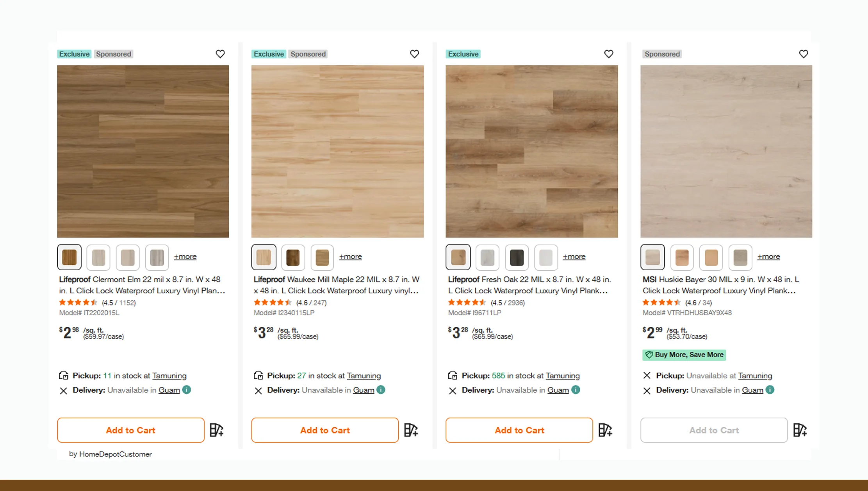
Task: Open the Lifeproof Fresh Oak product title
Action: [529, 285]
